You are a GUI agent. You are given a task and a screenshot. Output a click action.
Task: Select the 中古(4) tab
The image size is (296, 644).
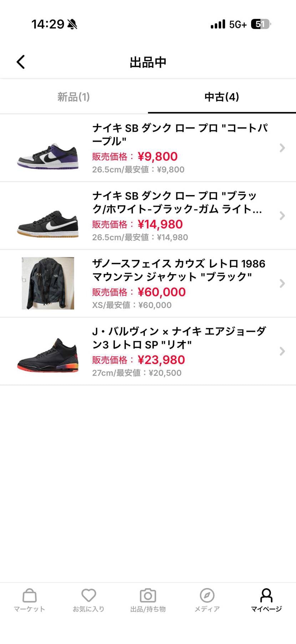222,97
